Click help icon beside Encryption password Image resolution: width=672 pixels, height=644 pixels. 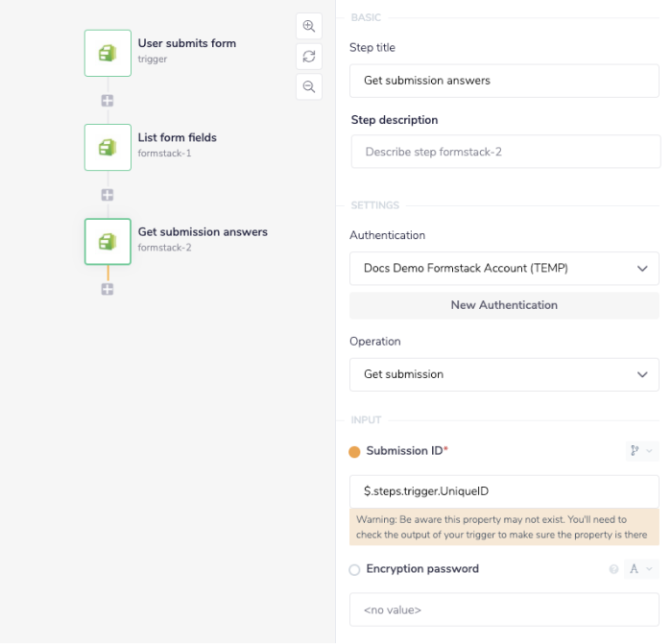coord(613,569)
